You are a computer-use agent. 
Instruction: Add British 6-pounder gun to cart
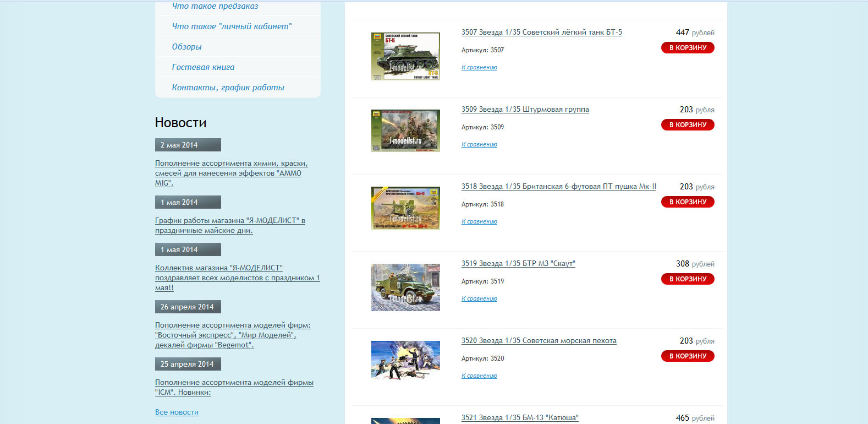tap(688, 202)
